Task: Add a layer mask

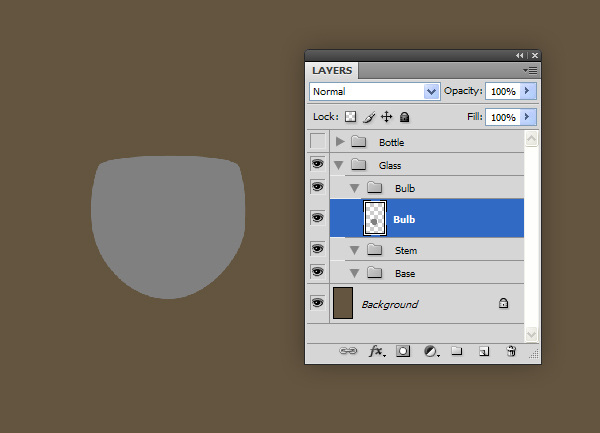Action: coord(403,351)
